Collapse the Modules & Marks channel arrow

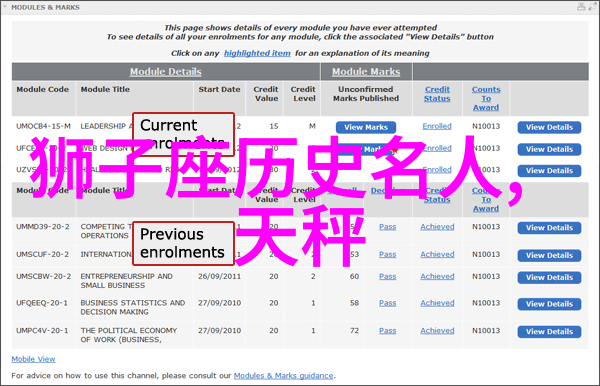pyautogui.click(x=5, y=7)
